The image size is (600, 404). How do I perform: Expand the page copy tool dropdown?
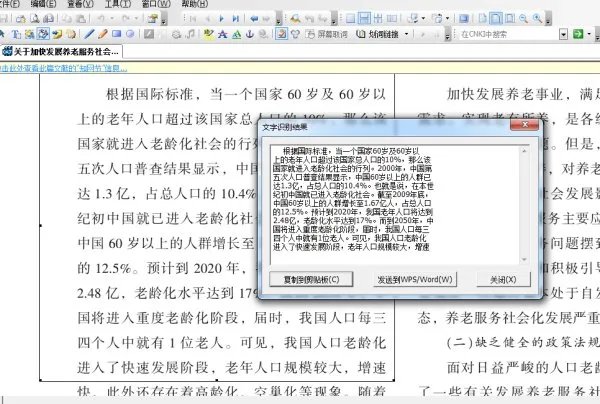[x=447, y=18]
